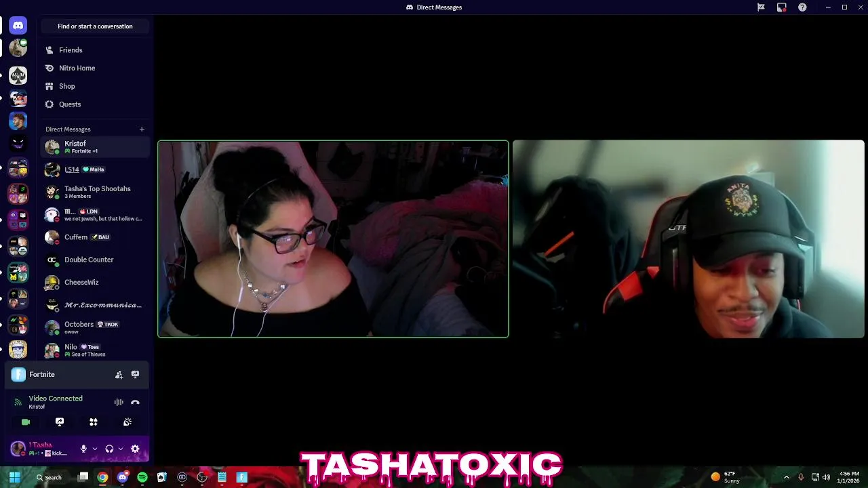Click system tray microphone icon
The width and height of the screenshot is (868, 488).
point(801,477)
